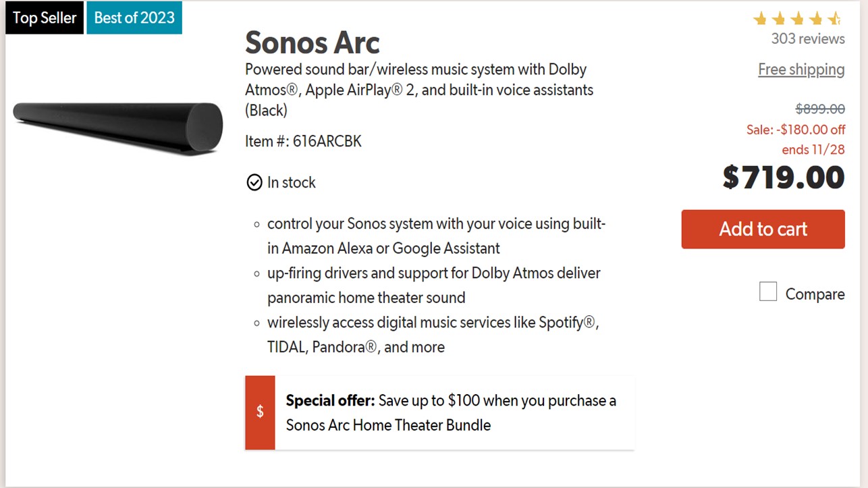
Task: Click the Free shipping link
Action: click(x=801, y=70)
